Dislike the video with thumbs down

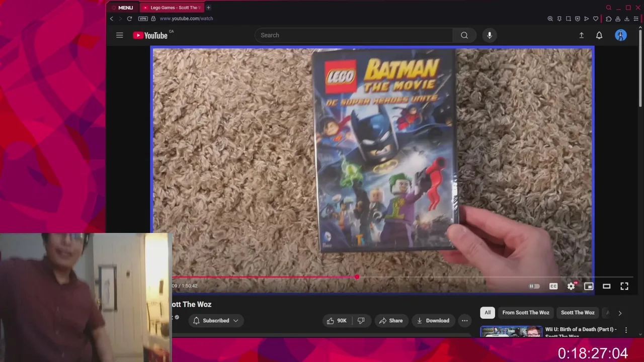pos(361,321)
